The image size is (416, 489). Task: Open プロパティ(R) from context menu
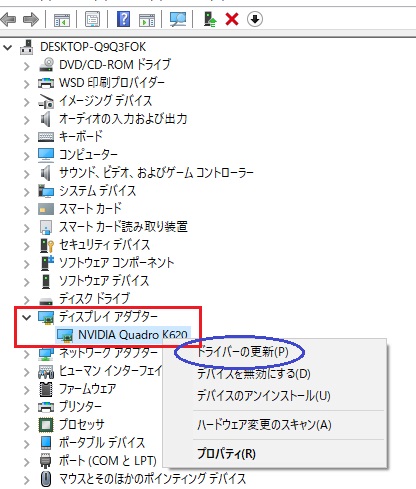[226, 454]
